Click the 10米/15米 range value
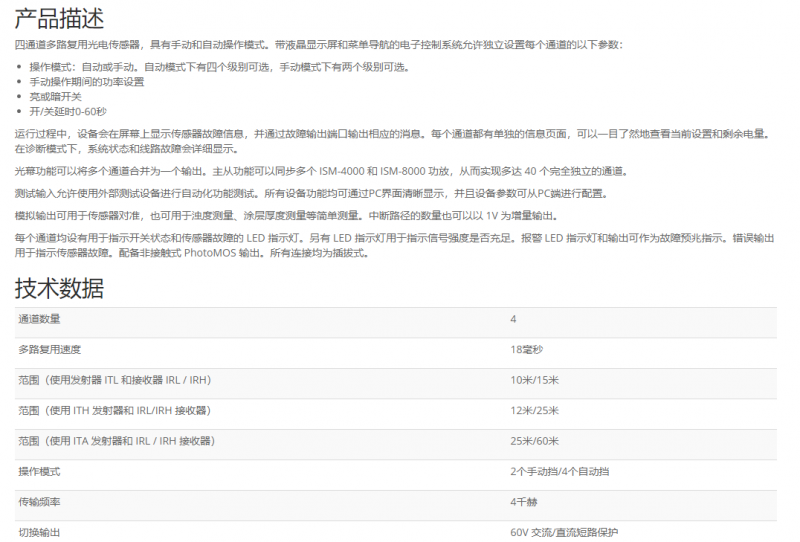This screenshot has width=800, height=542. [534, 380]
